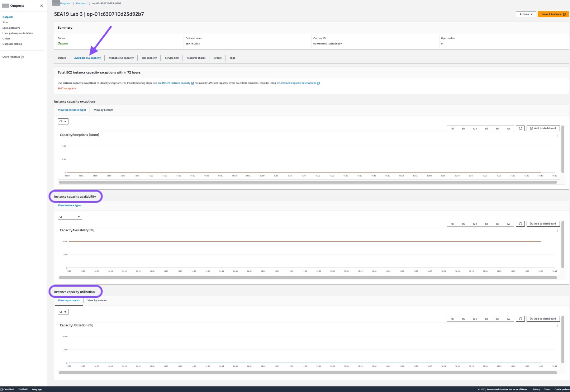Select the 1w range for CapacityAvailability
The width and height of the screenshot is (570, 392).
(x=508, y=224)
